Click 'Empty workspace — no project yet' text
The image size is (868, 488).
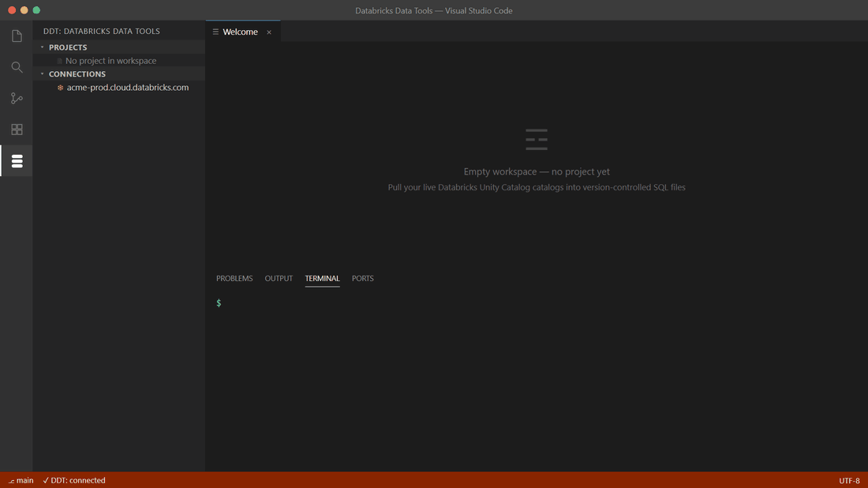[x=537, y=171]
